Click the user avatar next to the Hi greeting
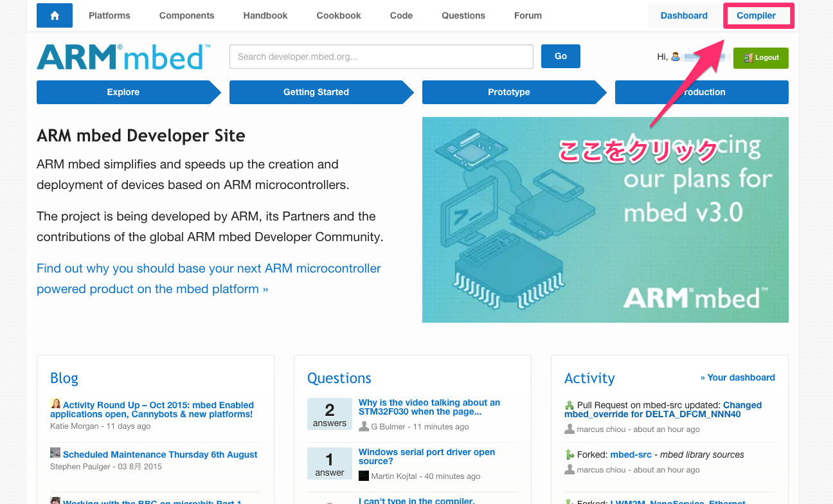Viewport: 833px width, 504px height. (x=676, y=57)
